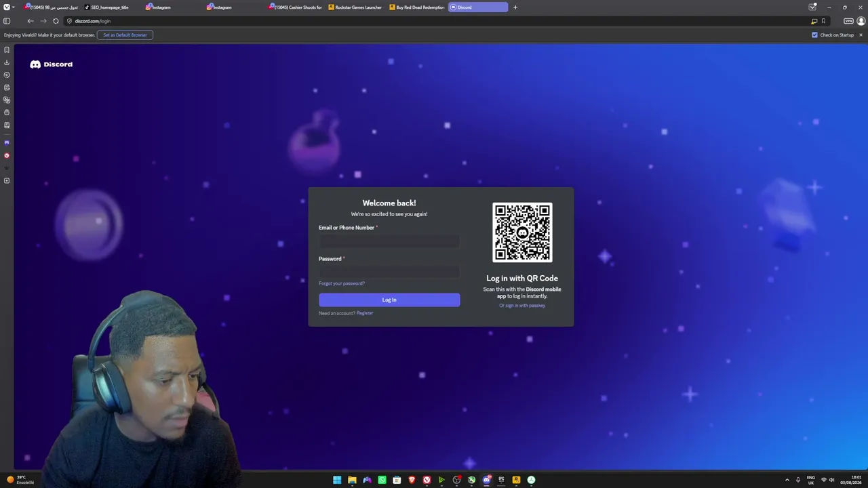Open the user profile avatar menu
The width and height of the screenshot is (868, 488).
[x=861, y=21]
